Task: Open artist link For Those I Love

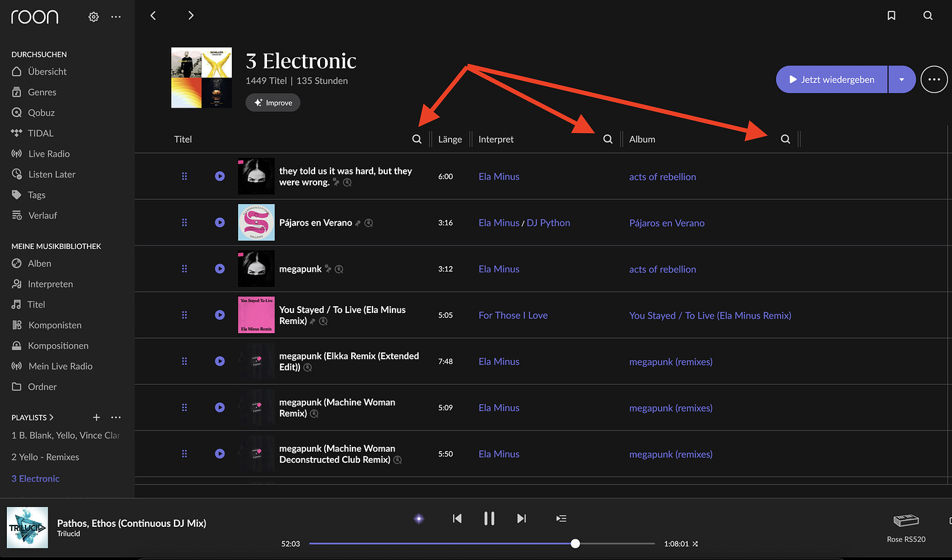Action: point(513,315)
